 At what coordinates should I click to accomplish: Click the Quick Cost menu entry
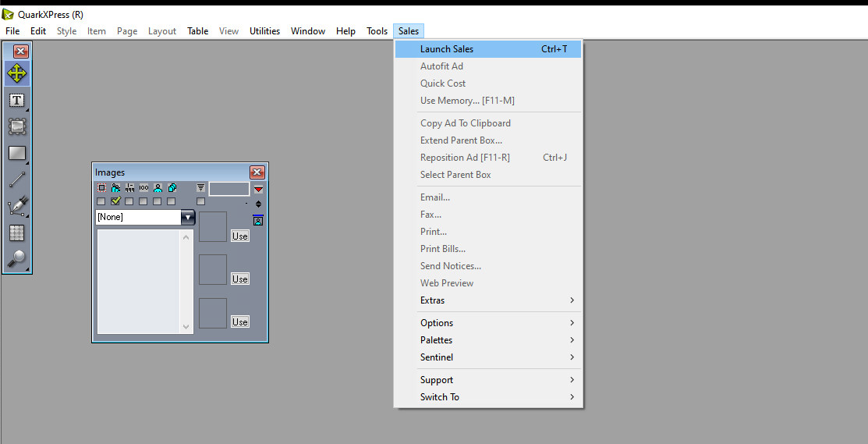pyautogui.click(x=488, y=83)
